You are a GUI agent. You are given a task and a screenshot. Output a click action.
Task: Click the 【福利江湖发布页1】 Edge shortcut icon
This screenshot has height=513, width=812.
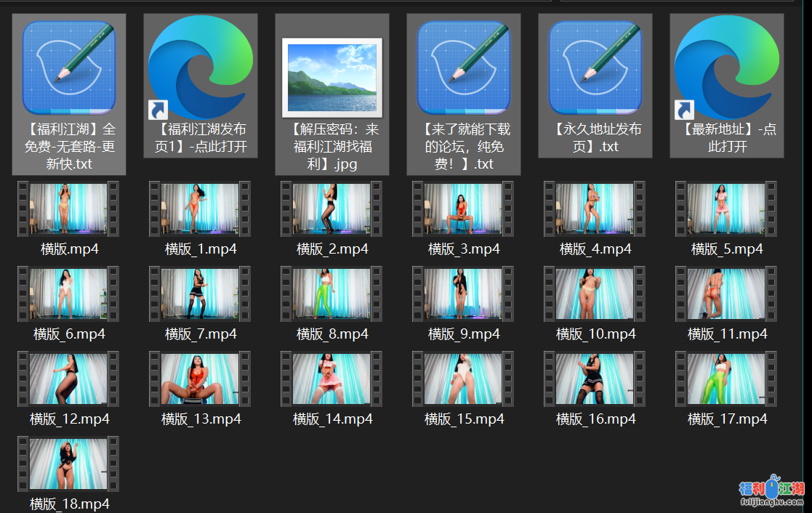click(x=201, y=68)
